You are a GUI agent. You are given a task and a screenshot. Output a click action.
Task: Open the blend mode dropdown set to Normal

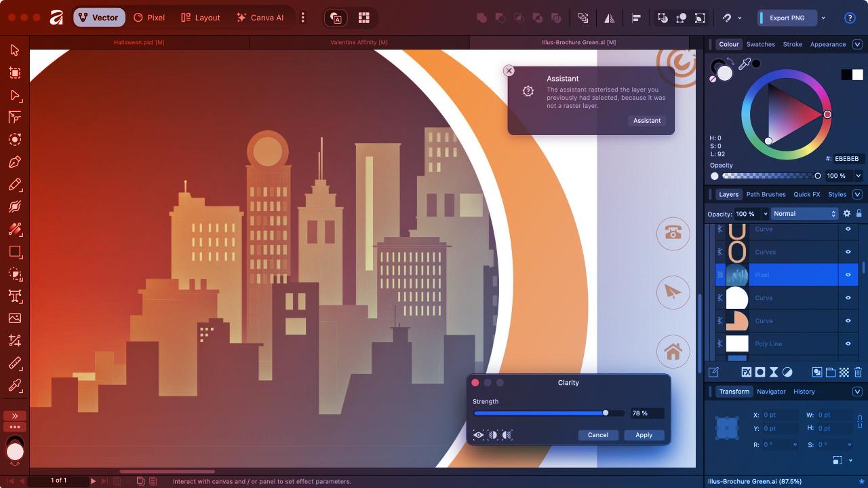[804, 213]
